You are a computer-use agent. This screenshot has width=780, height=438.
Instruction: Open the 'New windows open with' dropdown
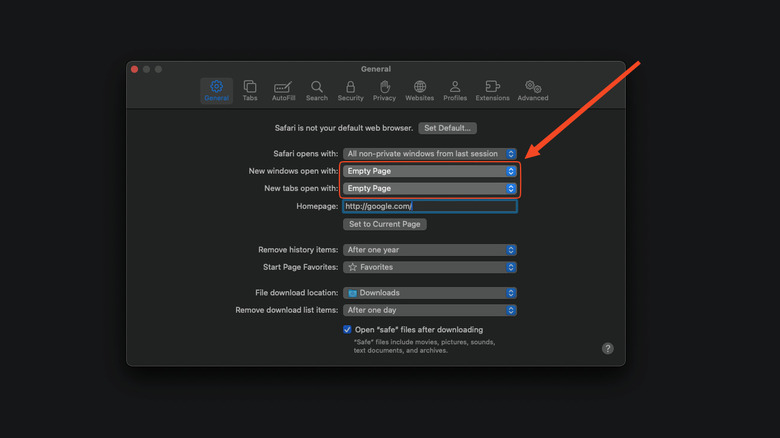click(x=430, y=171)
